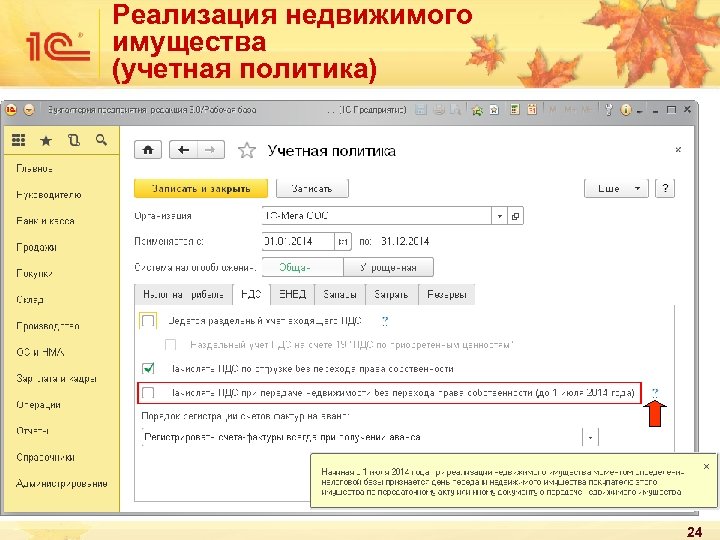Screen dimensions: 720x540
Task: Open the Администрирование section
Action: 62,484
